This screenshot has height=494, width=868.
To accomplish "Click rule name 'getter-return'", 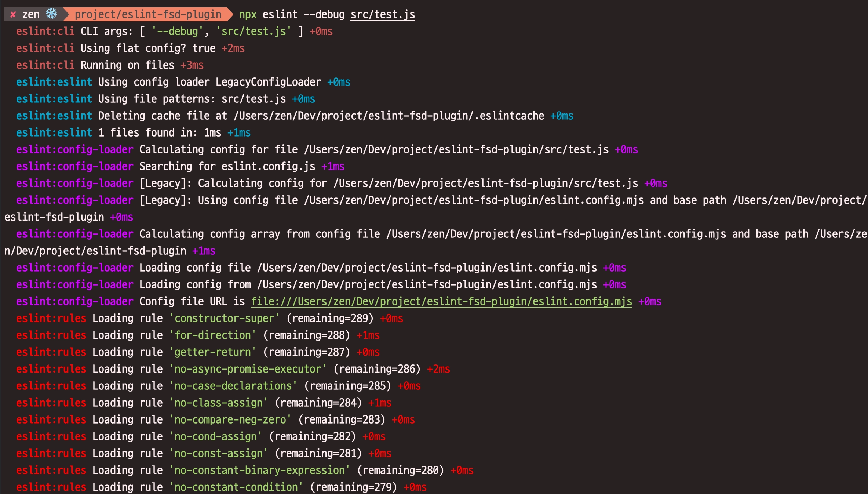I will (x=212, y=352).
